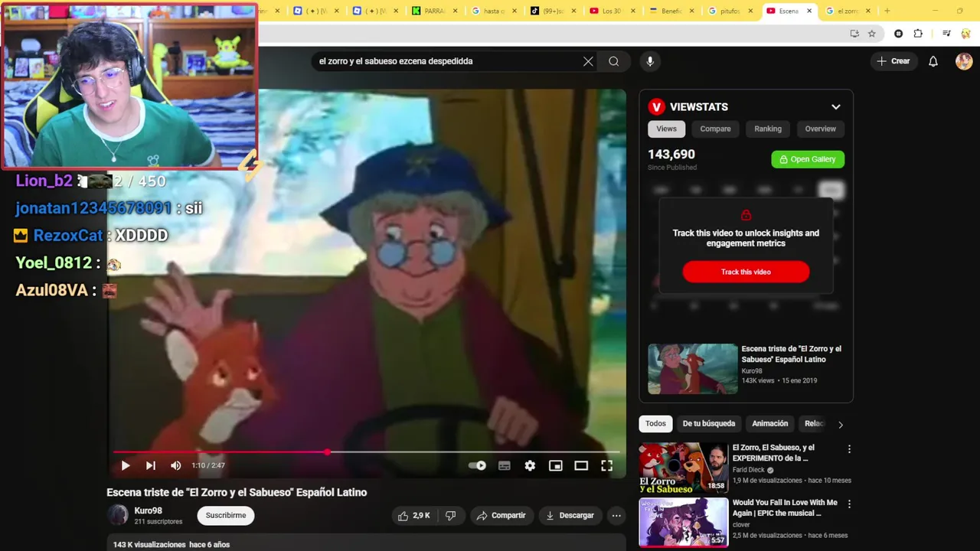Install app icon in address bar
Image resolution: width=980 pixels, height=551 pixels.
(x=854, y=34)
